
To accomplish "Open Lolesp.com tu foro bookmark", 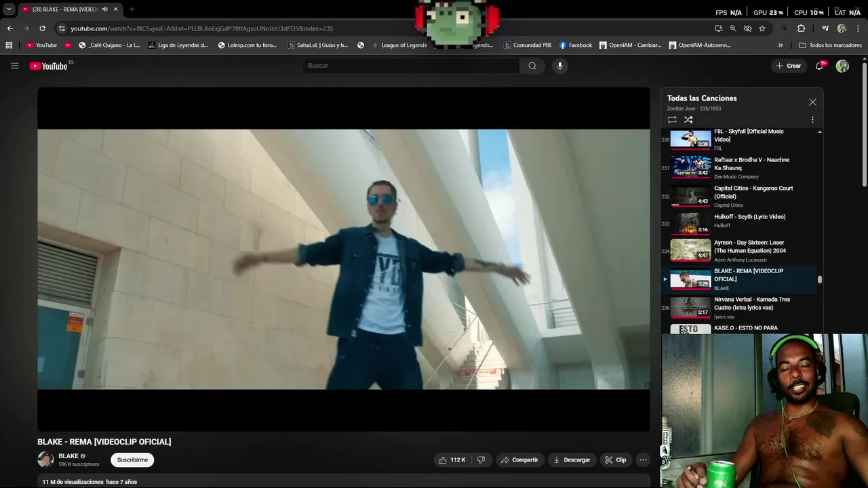I will (x=248, y=45).
